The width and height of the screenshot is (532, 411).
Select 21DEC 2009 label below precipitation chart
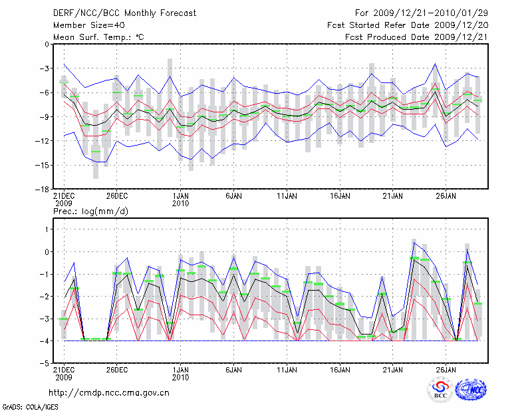click(63, 373)
